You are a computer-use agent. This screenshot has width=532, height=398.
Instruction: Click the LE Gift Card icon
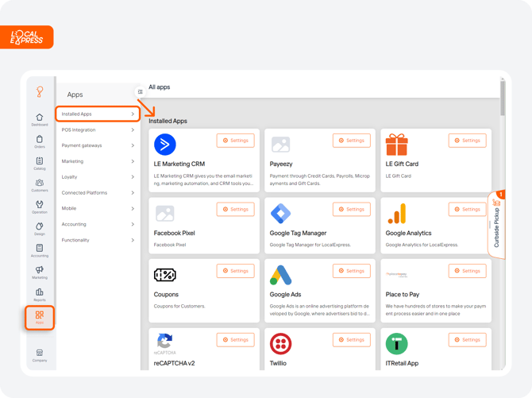coord(397,145)
